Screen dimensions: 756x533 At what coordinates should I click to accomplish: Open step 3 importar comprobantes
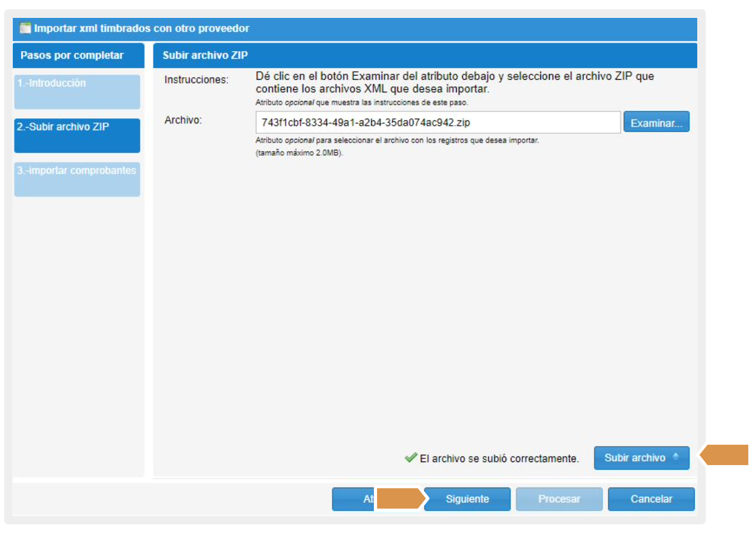pyautogui.click(x=77, y=179)
